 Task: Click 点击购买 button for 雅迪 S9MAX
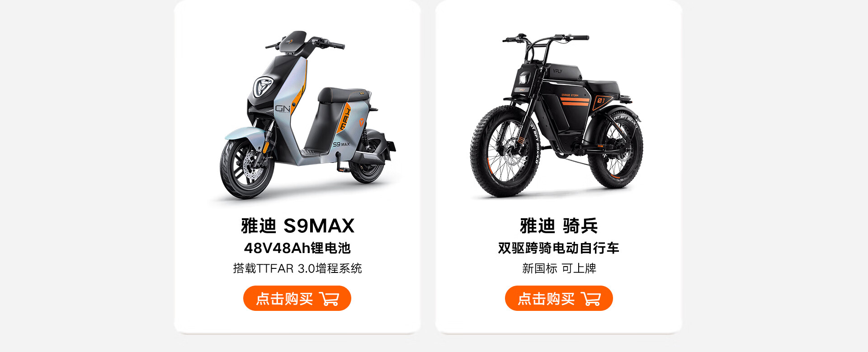297,298
